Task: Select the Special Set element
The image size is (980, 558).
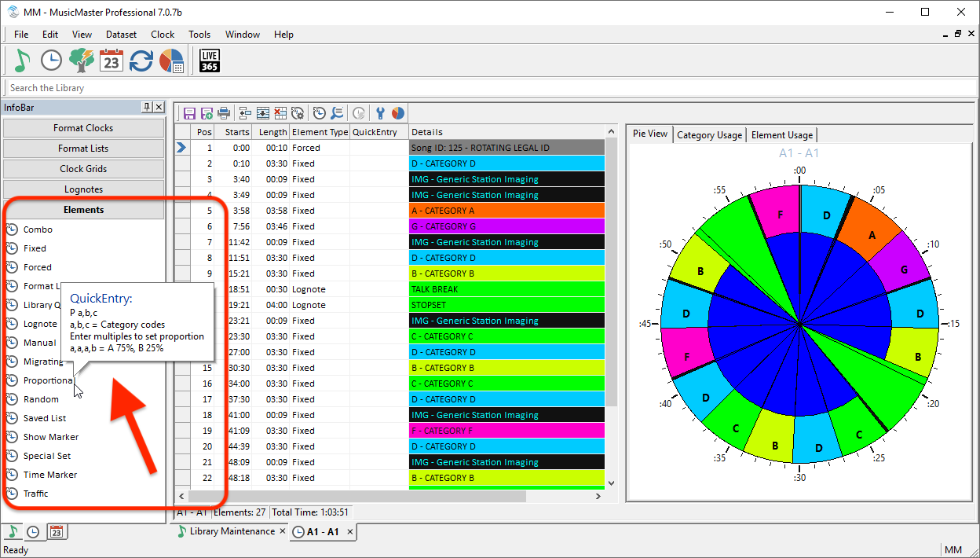Action: click(x=46, y=456)
